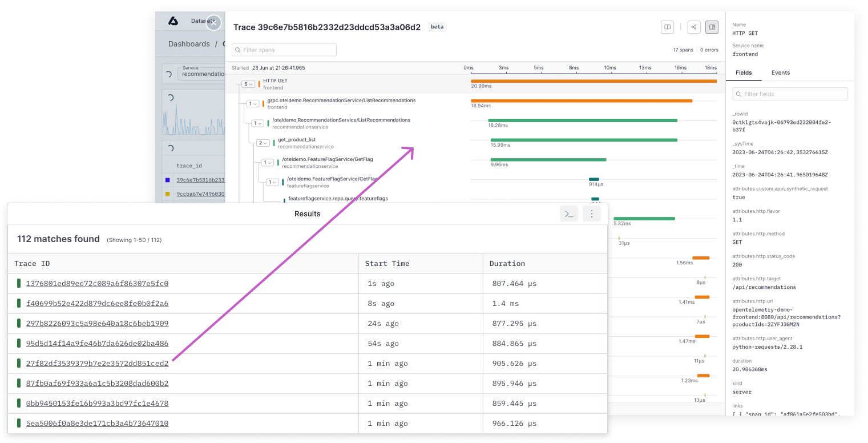Open trace f40699b52e422d879dc6ee8fe0b0f2a6
The image size is (868, 443).
97,304
